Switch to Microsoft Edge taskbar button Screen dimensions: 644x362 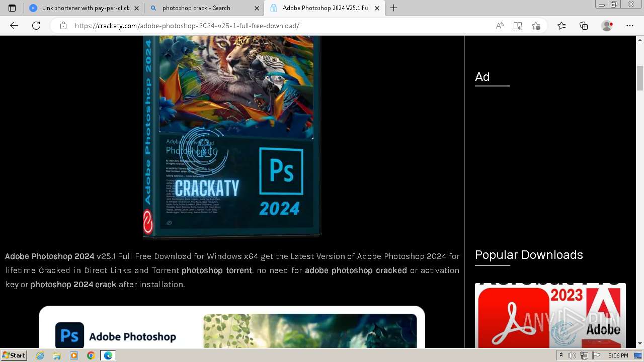[108, 355]
